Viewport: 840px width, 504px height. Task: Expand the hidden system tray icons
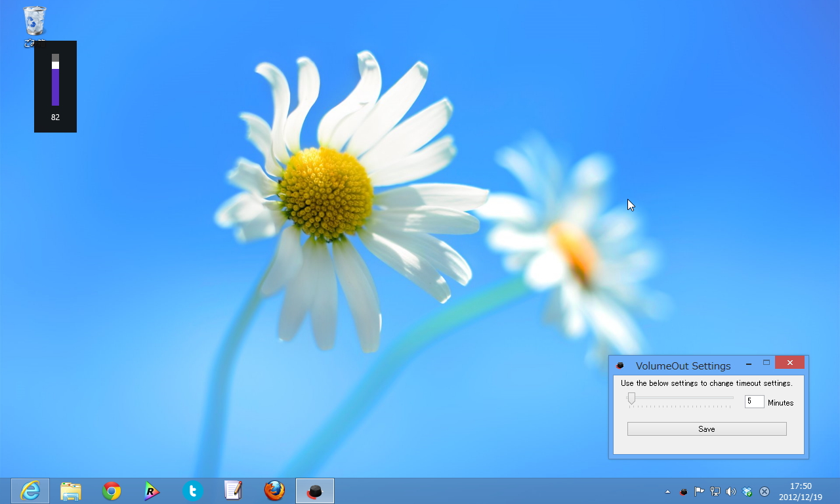click(x=667, y=492)
